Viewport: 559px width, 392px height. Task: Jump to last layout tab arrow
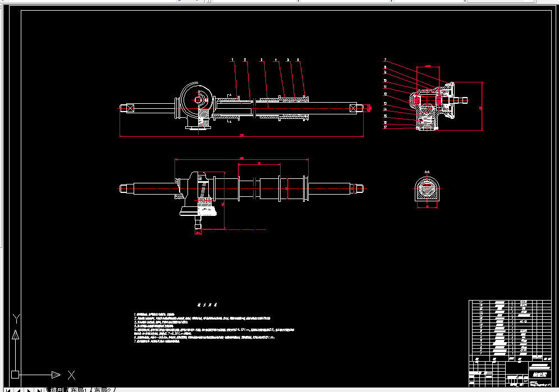click(x=39, y=390)
